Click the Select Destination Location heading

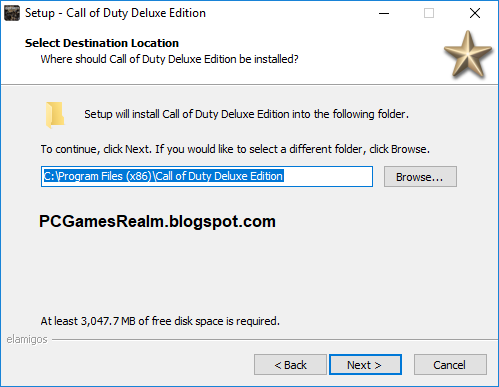(x=102, y=43)
